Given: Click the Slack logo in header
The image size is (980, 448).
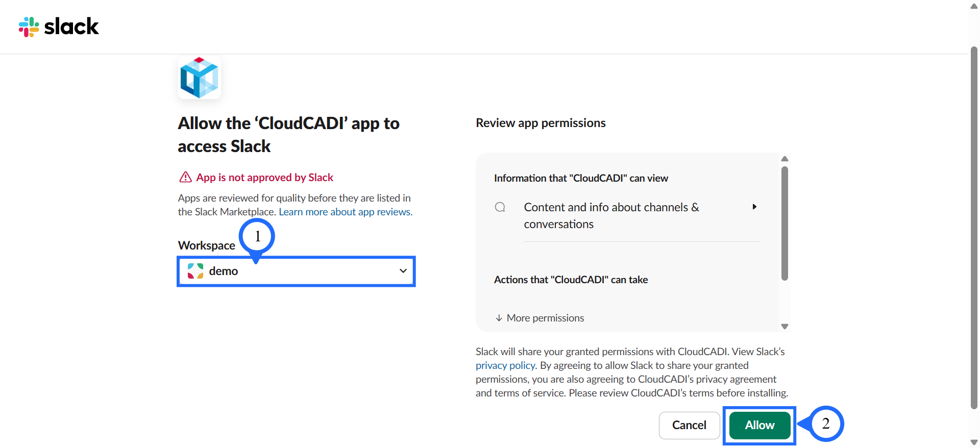Looking at the screenshot, I should [59, 27].
